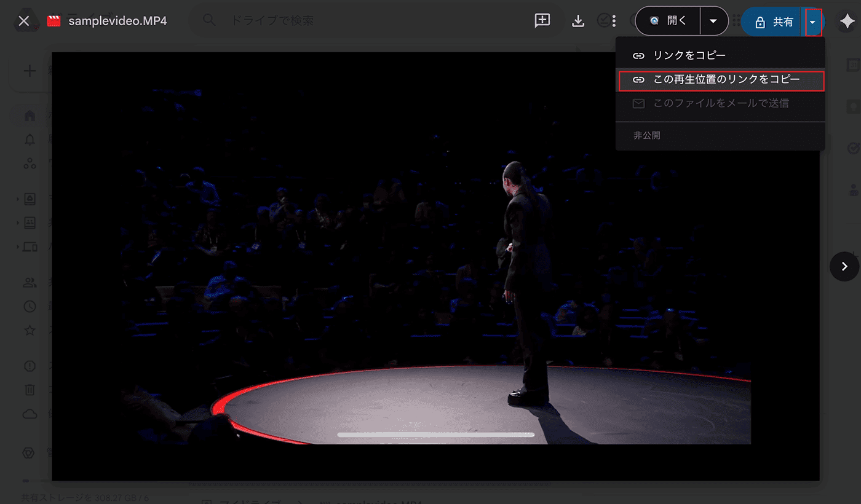The image size is (861, 504).
Task: Click the 非公開 status text in the menu
Action: click(x=647, y=135)
